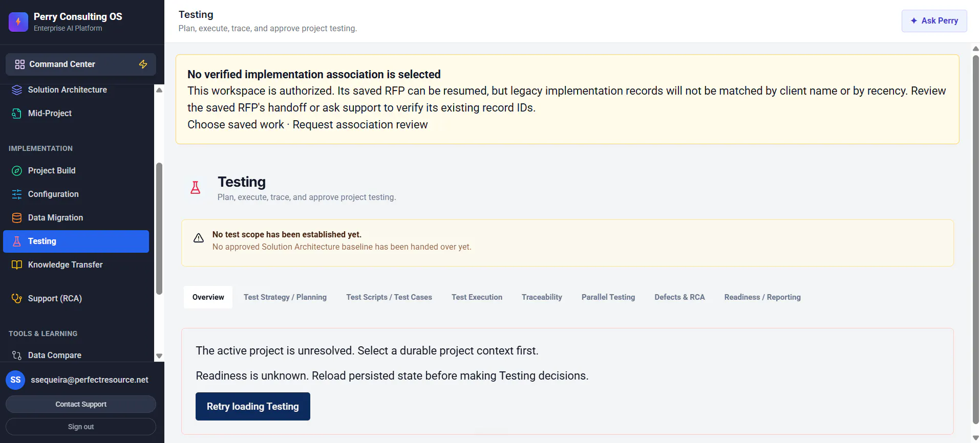Click the Configuration sliders icon

coord(17,194)
